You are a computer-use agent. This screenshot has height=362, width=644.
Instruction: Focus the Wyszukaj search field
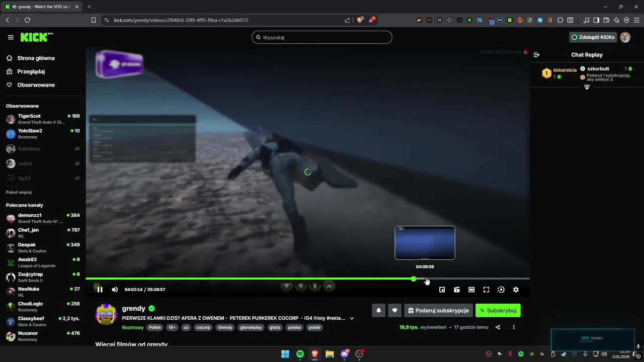point(322,37)
